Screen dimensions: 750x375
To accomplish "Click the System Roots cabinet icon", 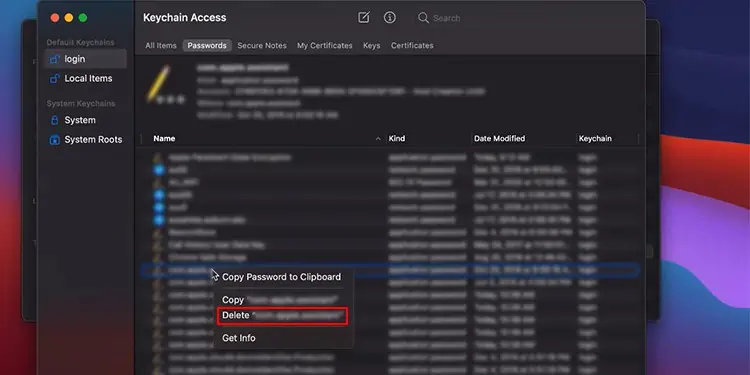I will (55, 140).
